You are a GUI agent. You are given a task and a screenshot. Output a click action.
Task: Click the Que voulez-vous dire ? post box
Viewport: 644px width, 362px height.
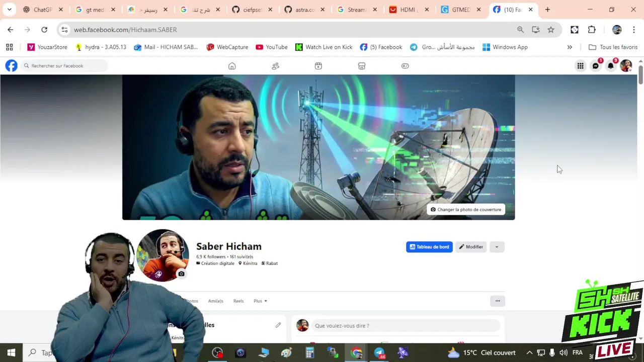tap(406, 326)
